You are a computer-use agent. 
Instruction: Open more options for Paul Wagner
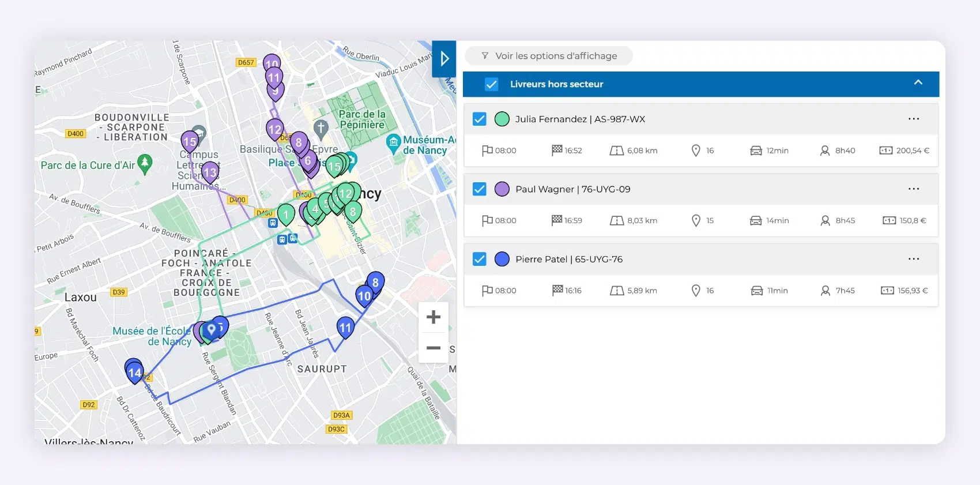coord(914,189)
